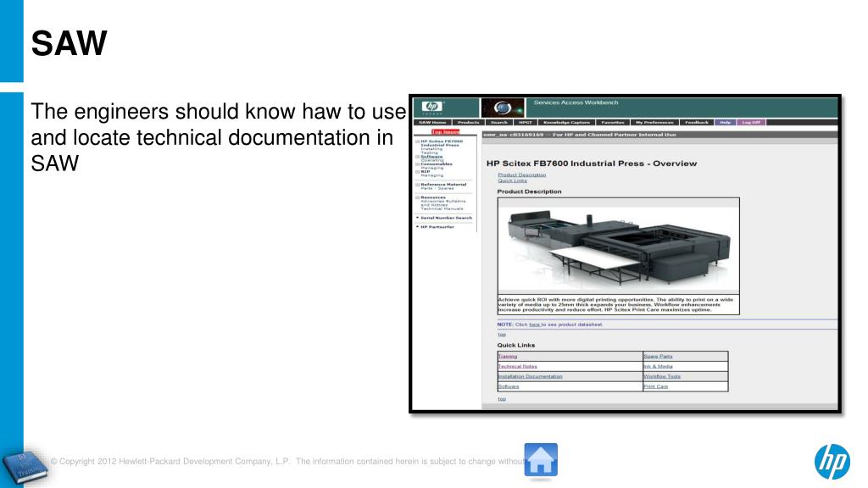Viewport: 868px width, 488px height.
Task: Open the Workflow Tools quick link
Action: tap(662, 376)
